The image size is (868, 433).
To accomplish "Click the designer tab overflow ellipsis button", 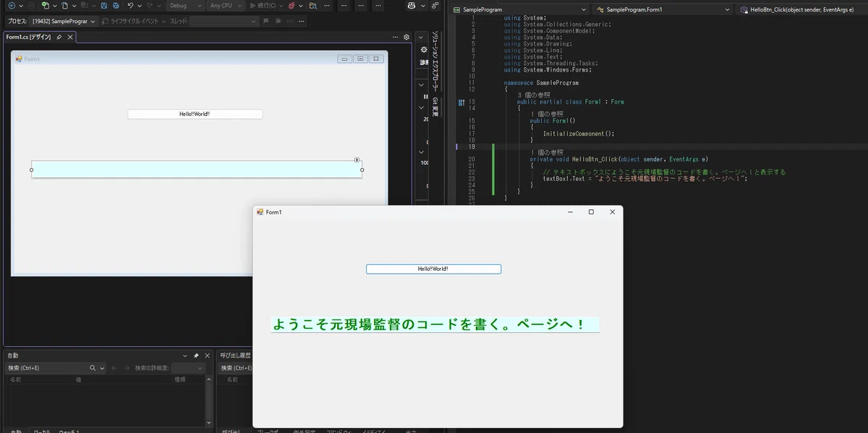I will pos(396,37).
